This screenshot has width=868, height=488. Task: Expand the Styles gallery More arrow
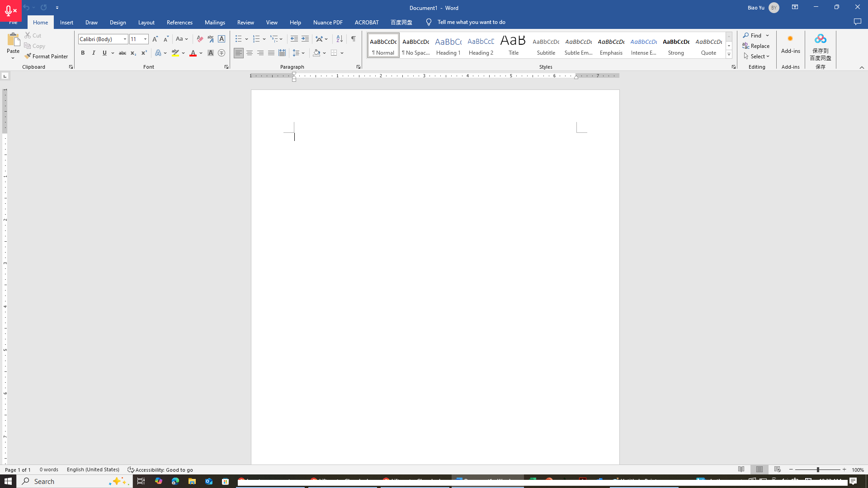(x=729, y=54)
